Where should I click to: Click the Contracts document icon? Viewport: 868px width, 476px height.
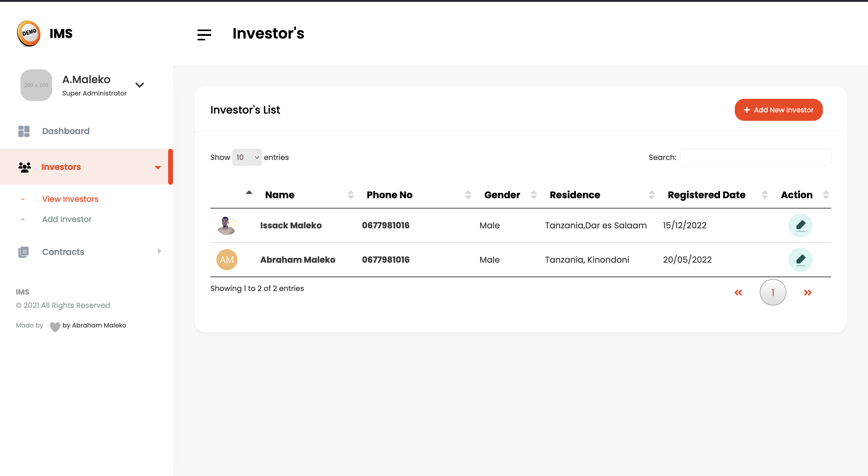point(24,252)
